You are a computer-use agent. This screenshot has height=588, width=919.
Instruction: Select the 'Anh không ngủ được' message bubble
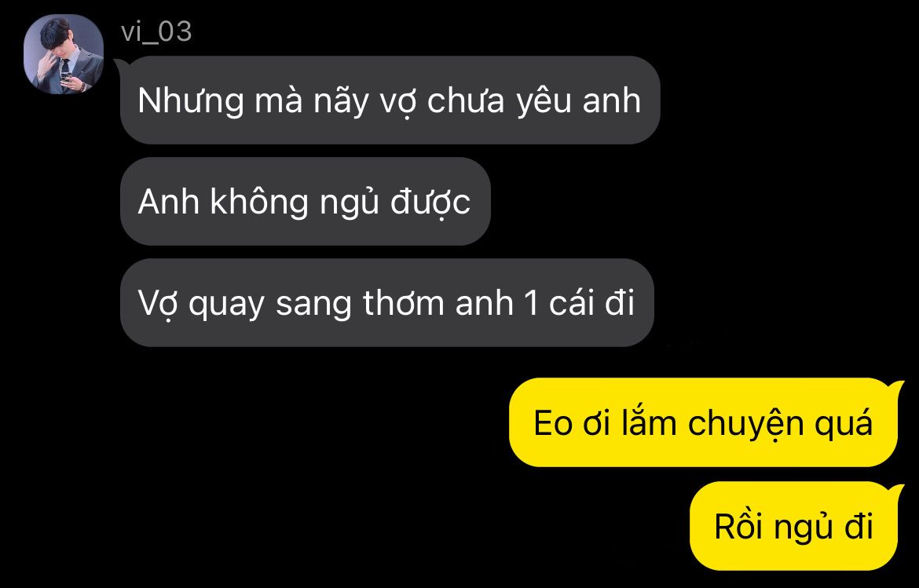(305, 202)
